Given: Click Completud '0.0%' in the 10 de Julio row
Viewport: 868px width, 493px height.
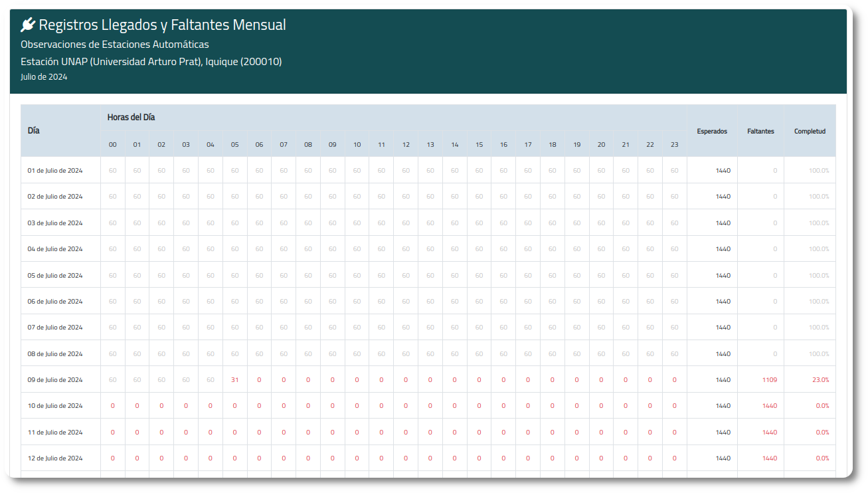Looking at the screenshot, I should point(822,406).
